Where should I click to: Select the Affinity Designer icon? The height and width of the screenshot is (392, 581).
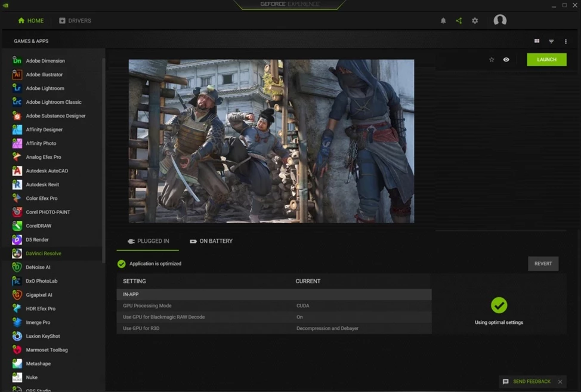point(17,129)
